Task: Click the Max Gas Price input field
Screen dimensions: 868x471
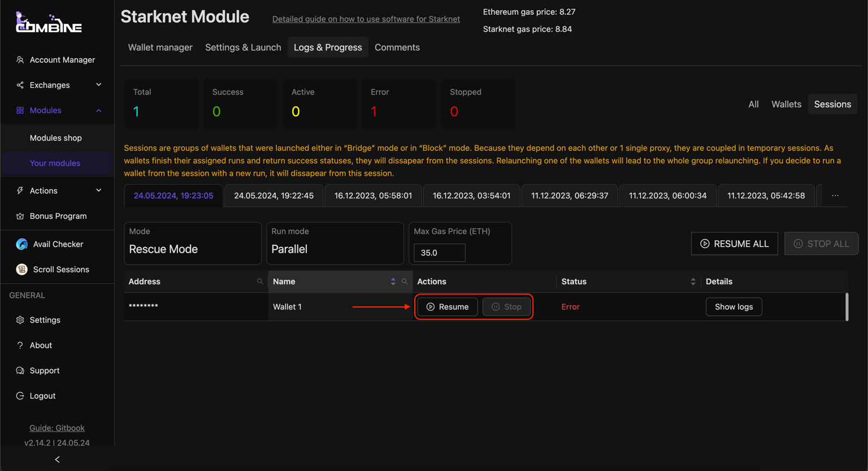Action: tap(440, 253)
